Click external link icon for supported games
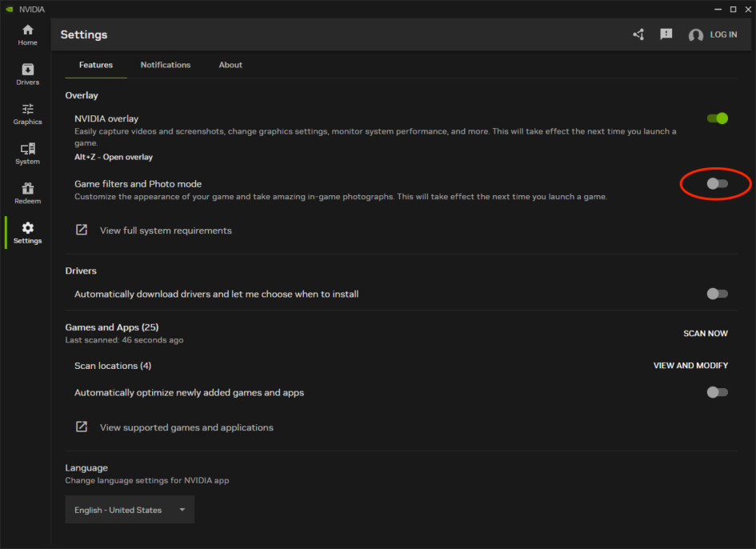Viewport: 756px width, 549px height. (x=82, y=427)
